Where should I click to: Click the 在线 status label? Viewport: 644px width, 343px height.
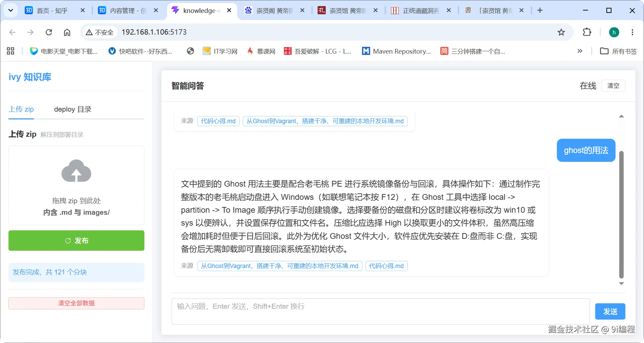tap(588, 86)
